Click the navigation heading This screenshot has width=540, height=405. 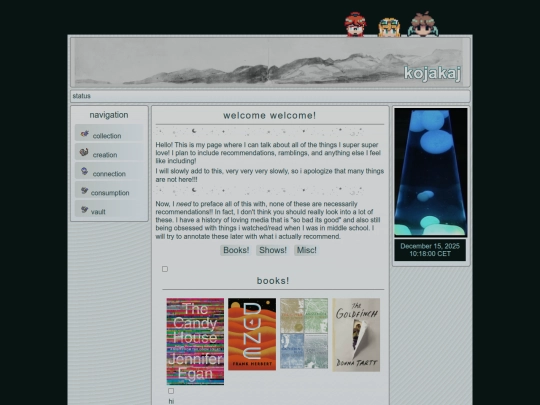[x=109, y=115]
